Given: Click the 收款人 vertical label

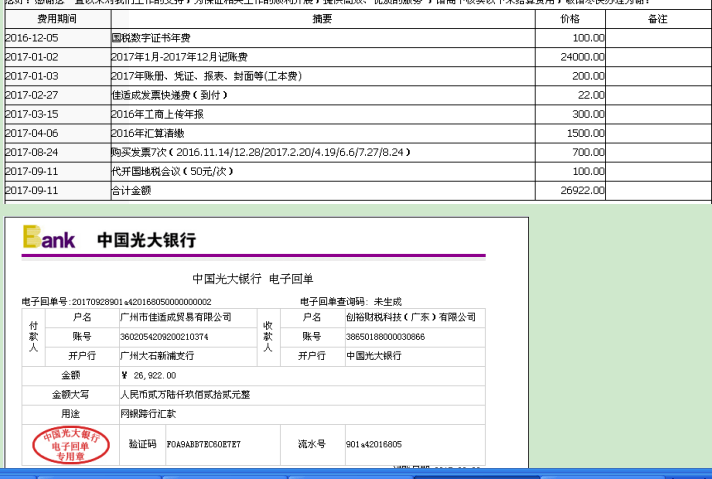Looking at the screenshot, I should click(x=268, y=336).
